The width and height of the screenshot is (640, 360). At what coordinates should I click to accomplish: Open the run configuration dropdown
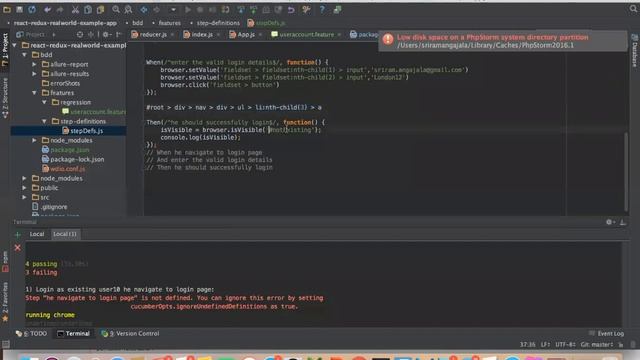coord(173,9)
